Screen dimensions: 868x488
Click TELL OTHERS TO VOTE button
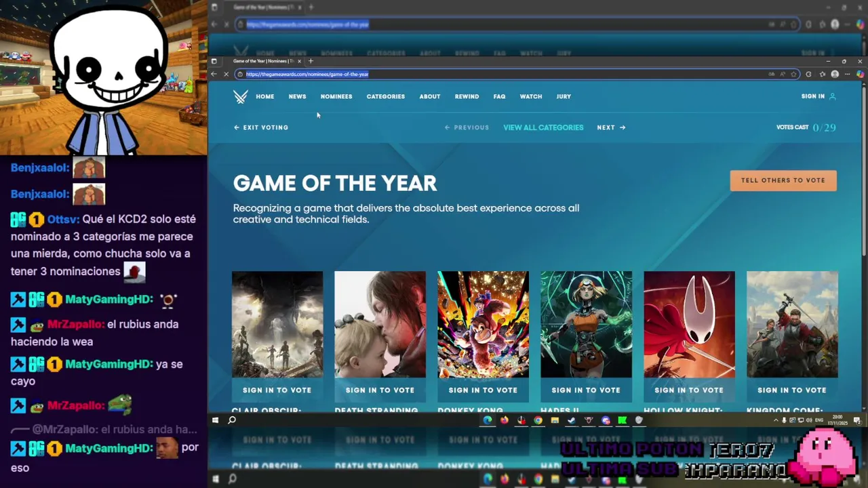click(783, 180)
